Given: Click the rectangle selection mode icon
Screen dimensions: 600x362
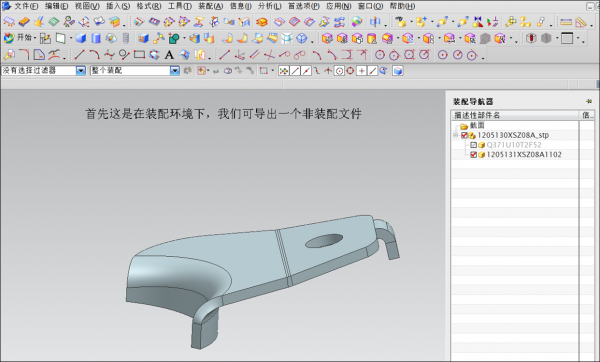Looking at the screenshot, I should point(264,71).
